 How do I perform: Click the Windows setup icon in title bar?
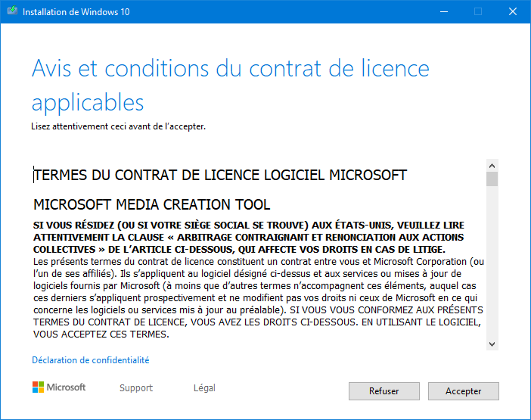(12, 11)
